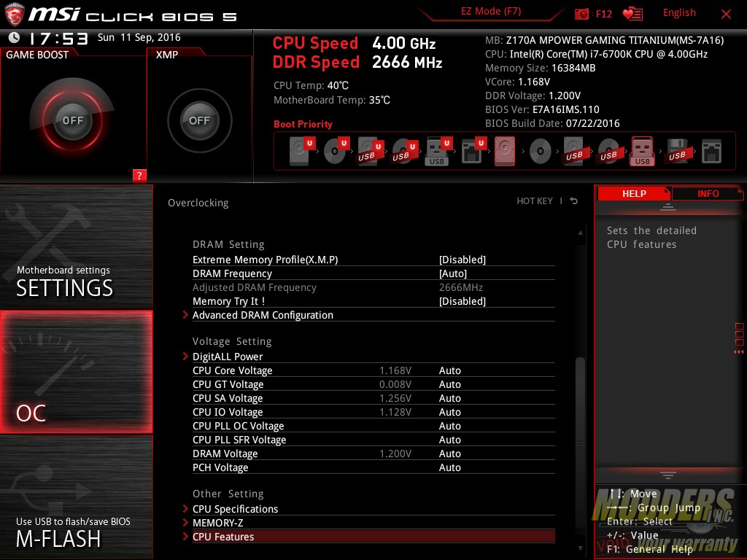The image size is (747, 560).
Task: Click the Adjusted DRAM Frequency 2666MHz row
Action: (373, 287)
